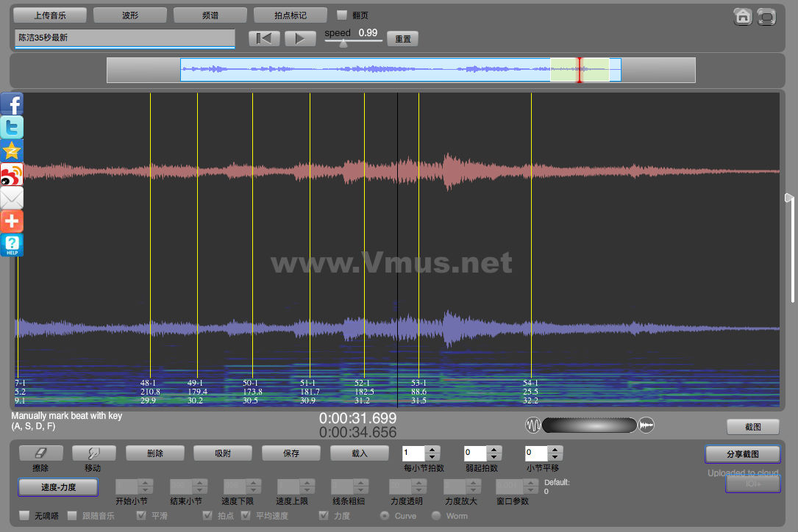798x532 pixels.
Task: Click the Facebook share icon
Action: tap(12, 104)
